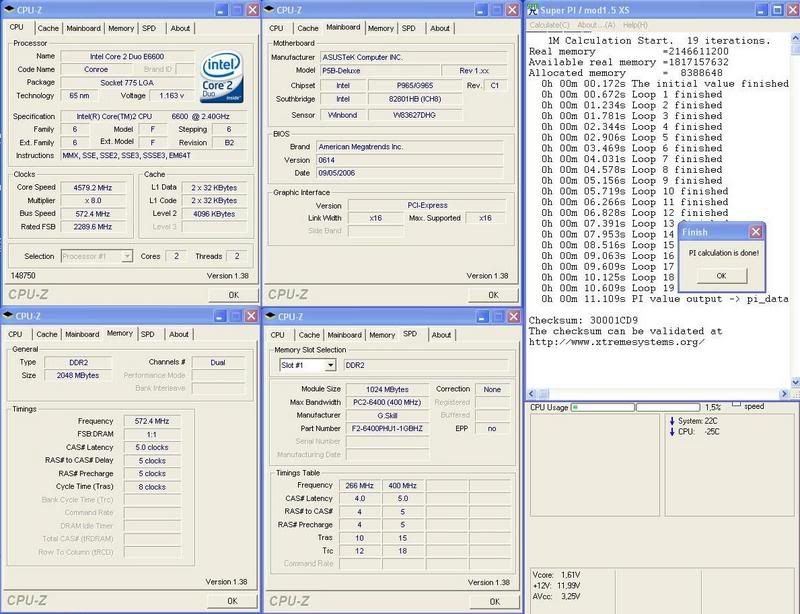The width and height of the screenshot is (800, 614).
Task: Click the Intel Core 2 Duo logo
Action: tap(222, 77)
